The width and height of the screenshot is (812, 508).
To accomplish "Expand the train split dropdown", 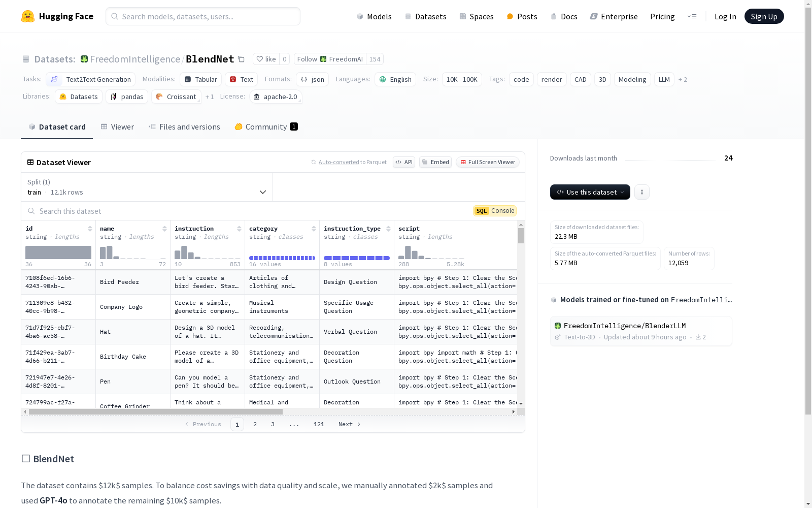I will (147, 187).
